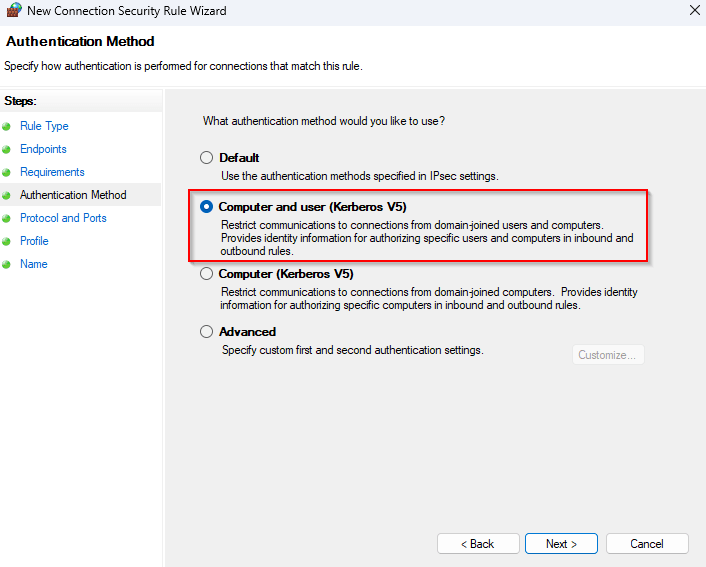706x567 pixels.
Task: Click the green bullet next to Profile
Action: point(6,242)
